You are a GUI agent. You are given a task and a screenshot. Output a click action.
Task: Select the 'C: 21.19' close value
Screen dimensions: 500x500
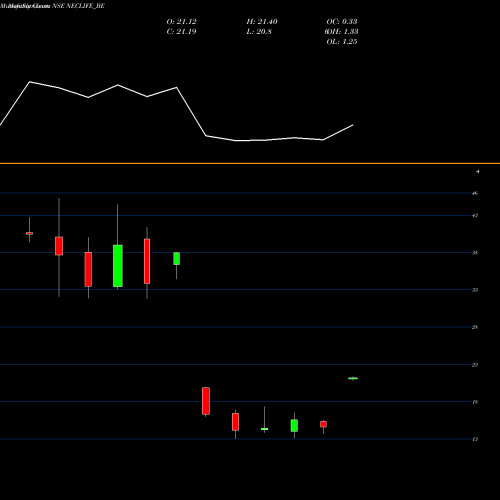coord(181,32)
